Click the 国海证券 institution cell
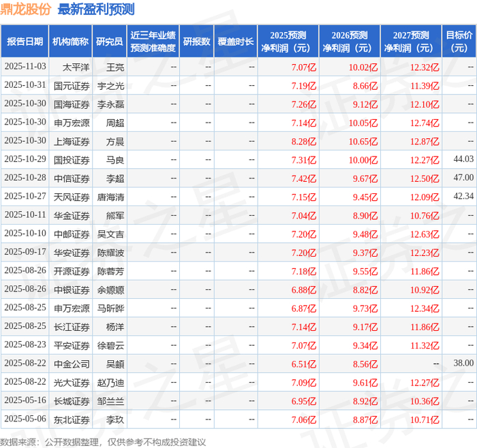 (72, 104)
